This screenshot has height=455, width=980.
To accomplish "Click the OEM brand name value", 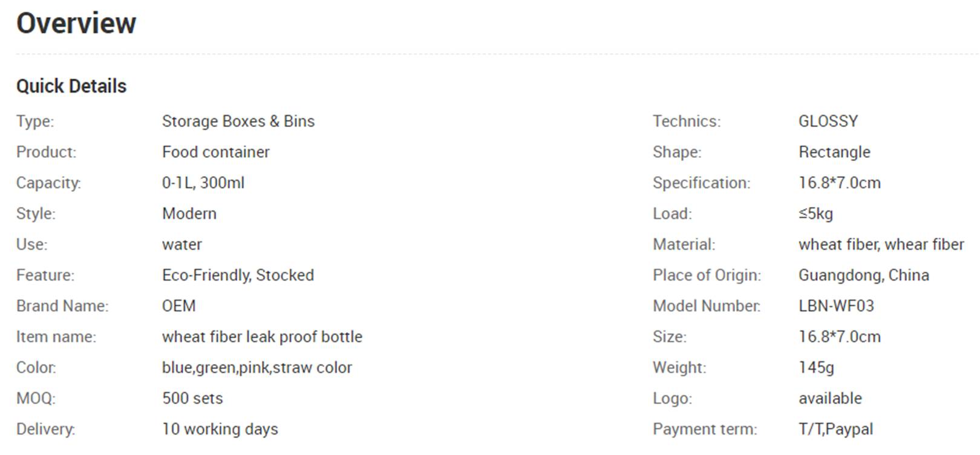I will tap(179, 306).
